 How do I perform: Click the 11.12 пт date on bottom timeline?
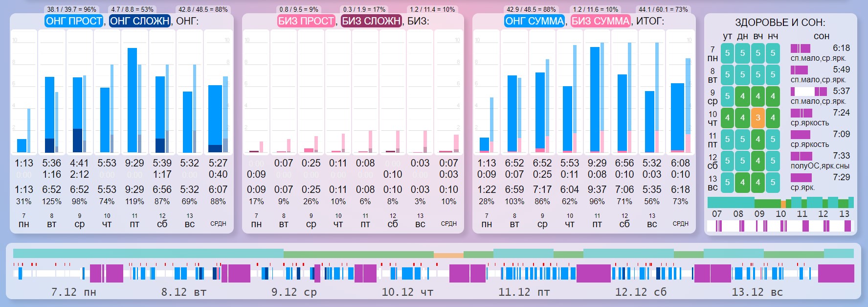tap(524, 292)
